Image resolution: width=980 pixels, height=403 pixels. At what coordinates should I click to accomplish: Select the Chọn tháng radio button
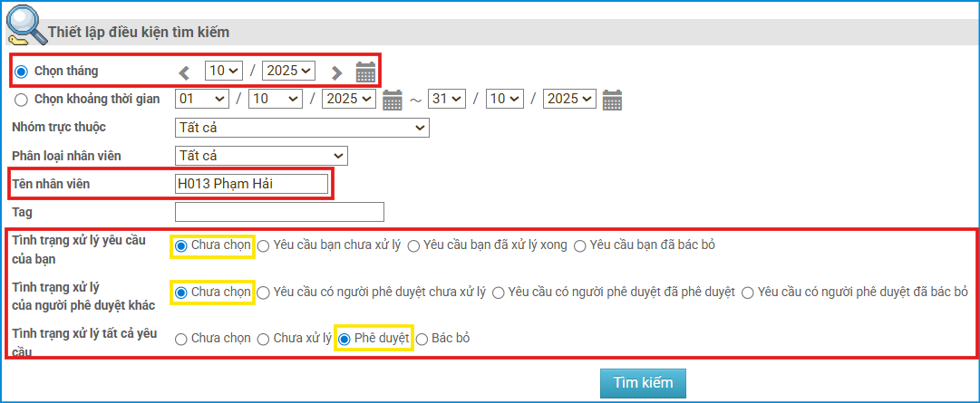22,71
